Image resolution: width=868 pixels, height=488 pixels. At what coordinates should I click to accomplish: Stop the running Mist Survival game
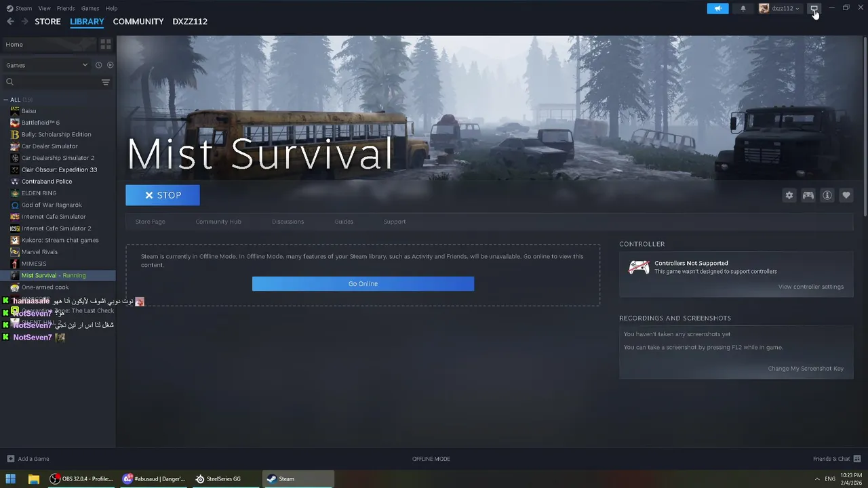(x=163, y=195)
